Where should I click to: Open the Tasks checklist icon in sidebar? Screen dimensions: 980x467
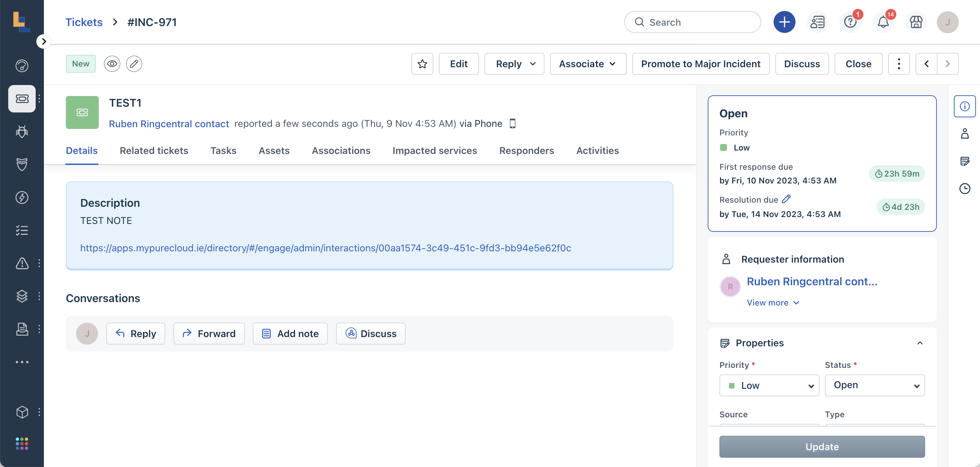point(22,230)
